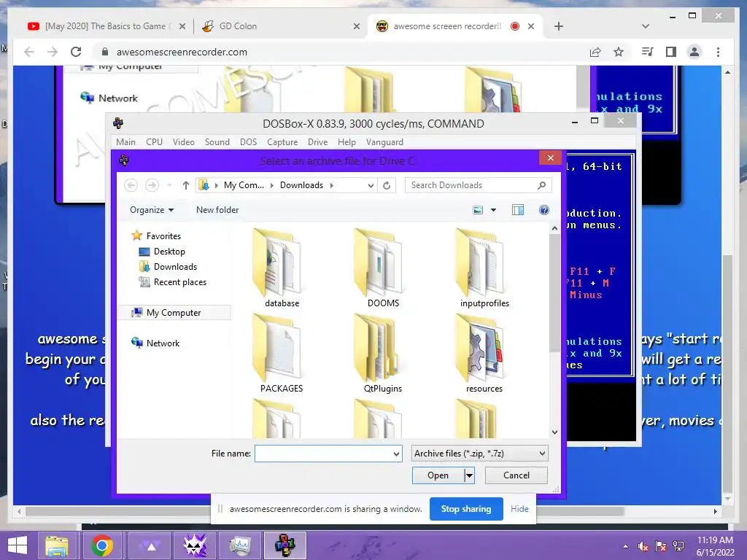
Task: Click the file dialog Forward arrow
Action: click(152, 185)
